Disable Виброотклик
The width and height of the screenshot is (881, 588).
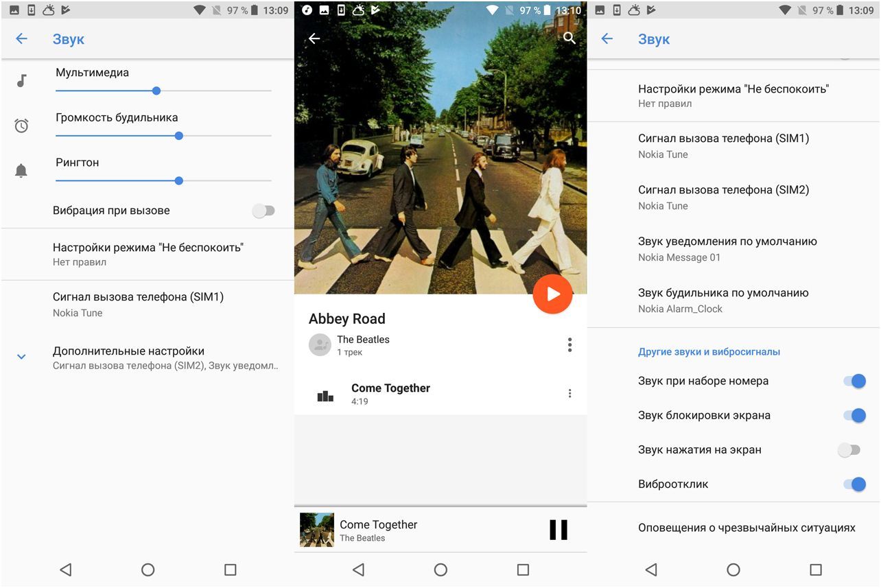click(854, 484)
